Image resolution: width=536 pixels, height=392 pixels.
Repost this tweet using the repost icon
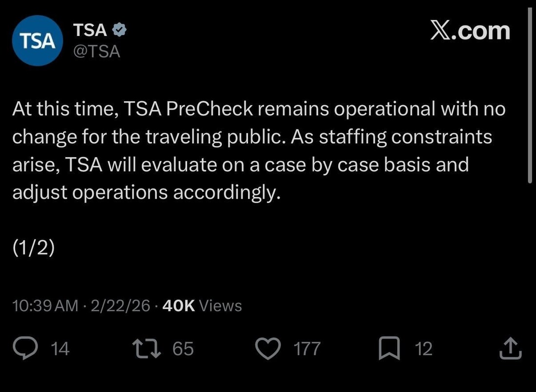click(x=147, y=349)
